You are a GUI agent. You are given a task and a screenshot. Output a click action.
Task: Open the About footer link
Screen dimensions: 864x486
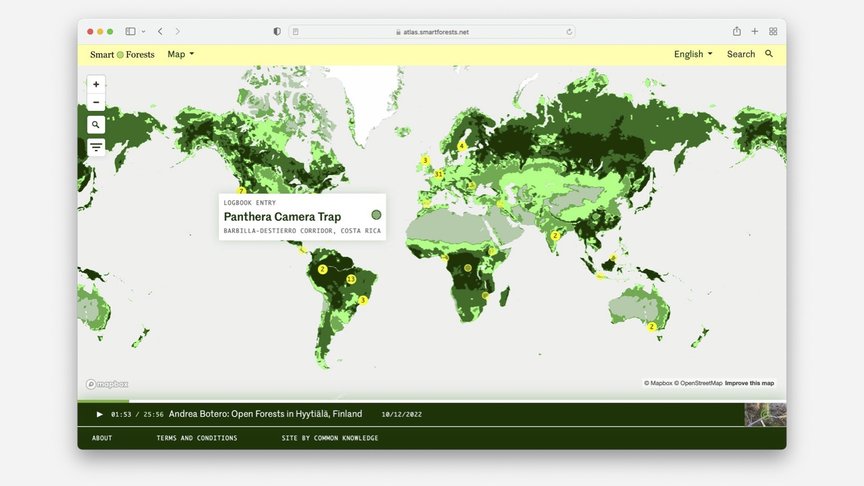102,438
